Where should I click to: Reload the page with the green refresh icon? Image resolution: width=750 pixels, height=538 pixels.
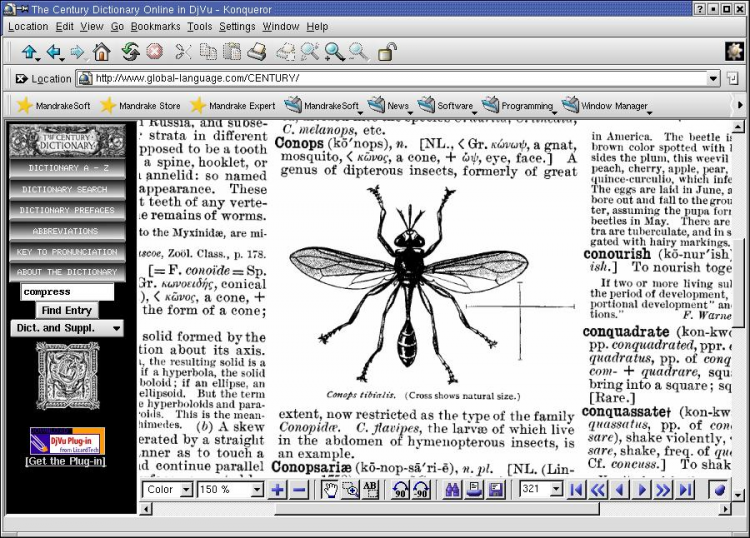coord(130,51)
